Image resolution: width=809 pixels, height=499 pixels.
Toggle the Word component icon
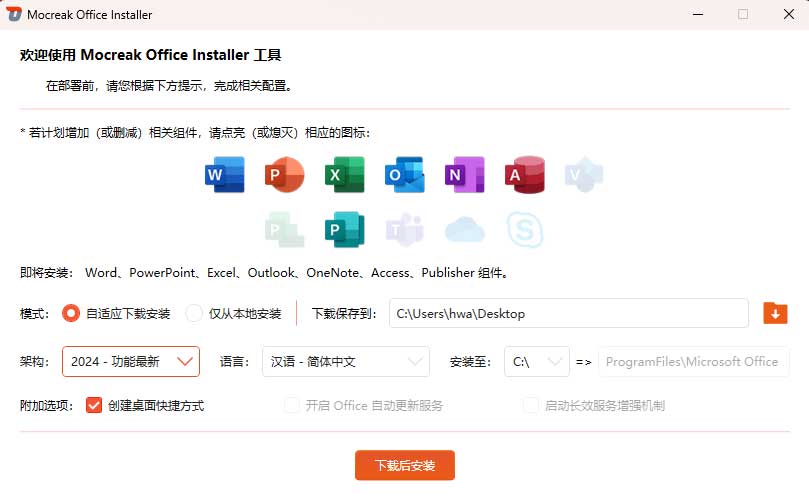click(224, 174)
